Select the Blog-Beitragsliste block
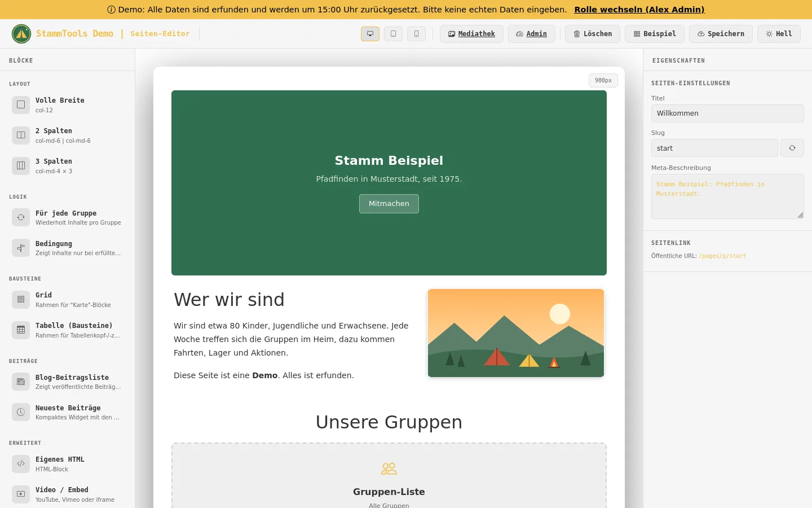The image size is (812, 508). click(68, 382)
